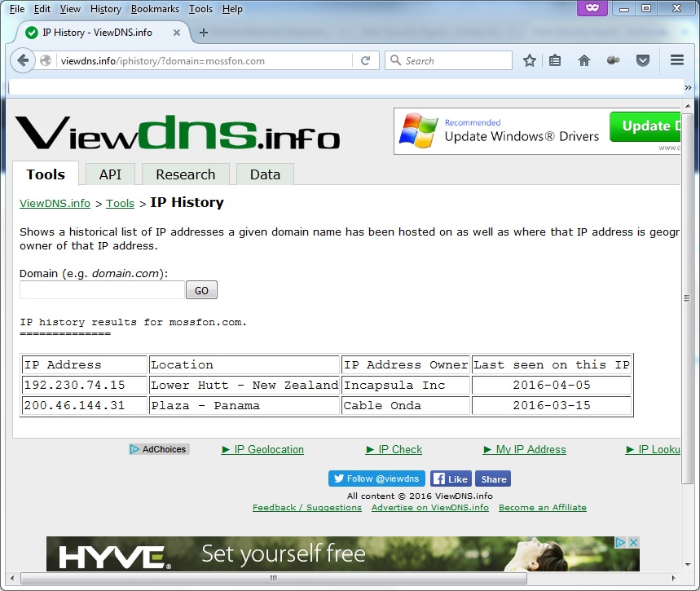Show bookmarks list icon in the toolbar

tap(556, 60)
